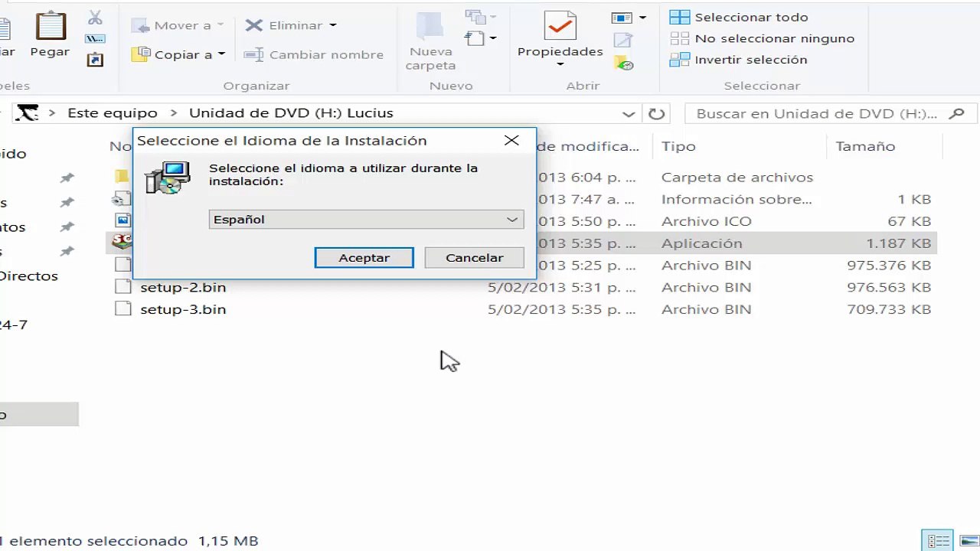This screenshot has height=551, width=980.
Task: Click the 975.376 KB size cell
Action: coord(889,266)
